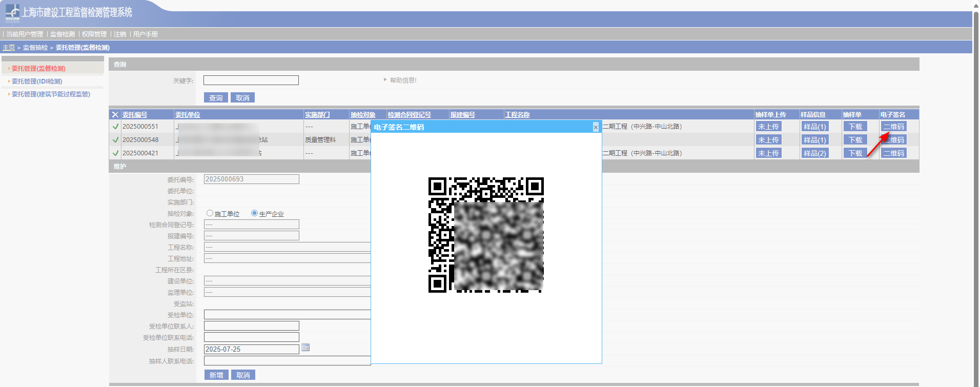Image resolution: width=980 pixels, height=387 pixels.
Task: Click the 查询 search button
Action: point(216,98)
